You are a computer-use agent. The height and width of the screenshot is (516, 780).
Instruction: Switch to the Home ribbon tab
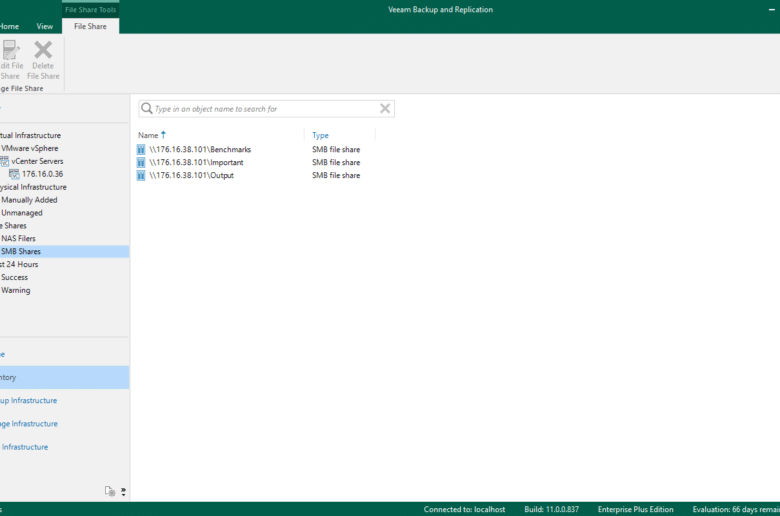click(9, 26)
